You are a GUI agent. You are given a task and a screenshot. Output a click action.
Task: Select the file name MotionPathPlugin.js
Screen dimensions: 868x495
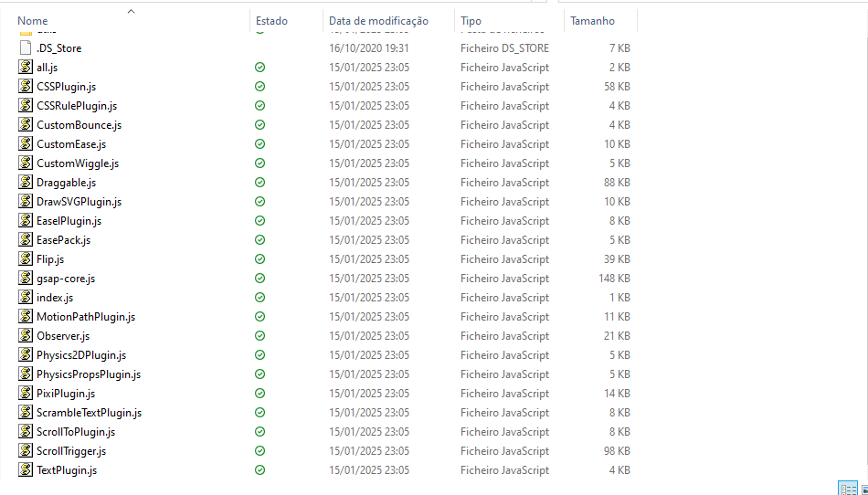86,317
